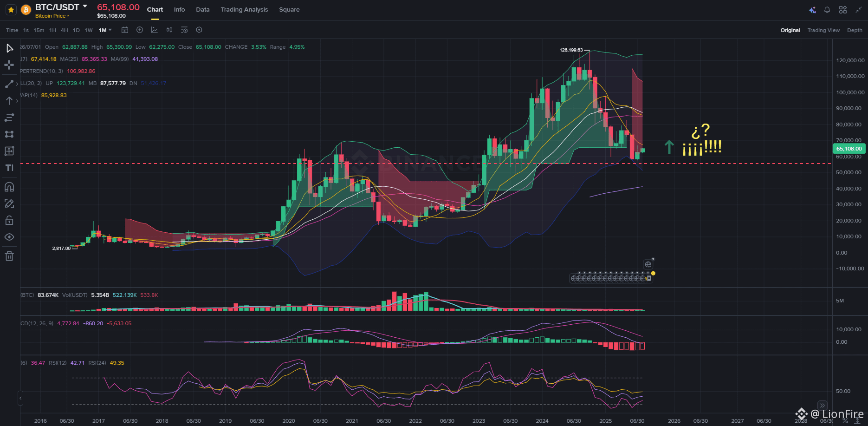868x426 pixels.
Task: Switch to the Data tab
Action: (x=203, y=9)
